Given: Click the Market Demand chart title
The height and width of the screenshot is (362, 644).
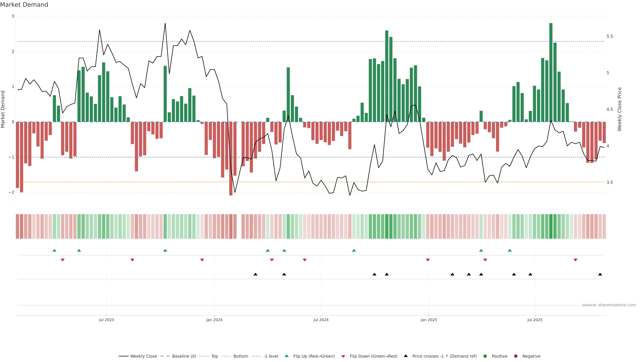Looking at the screenshot, I should 24,5.
